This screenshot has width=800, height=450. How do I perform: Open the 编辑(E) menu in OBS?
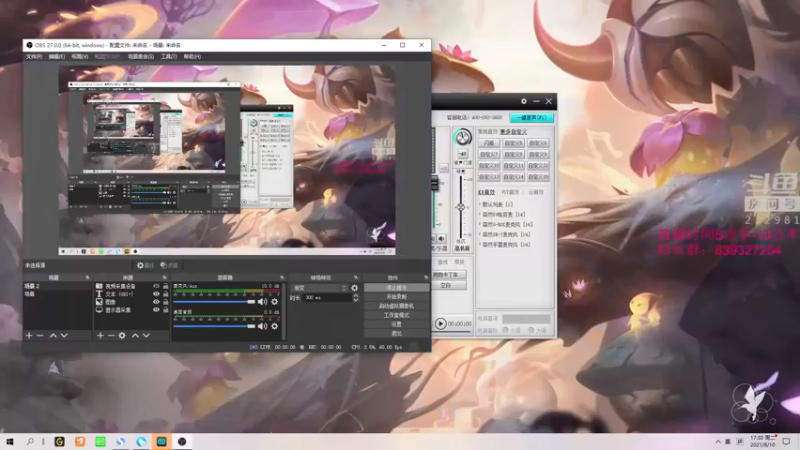click(57, 57)
